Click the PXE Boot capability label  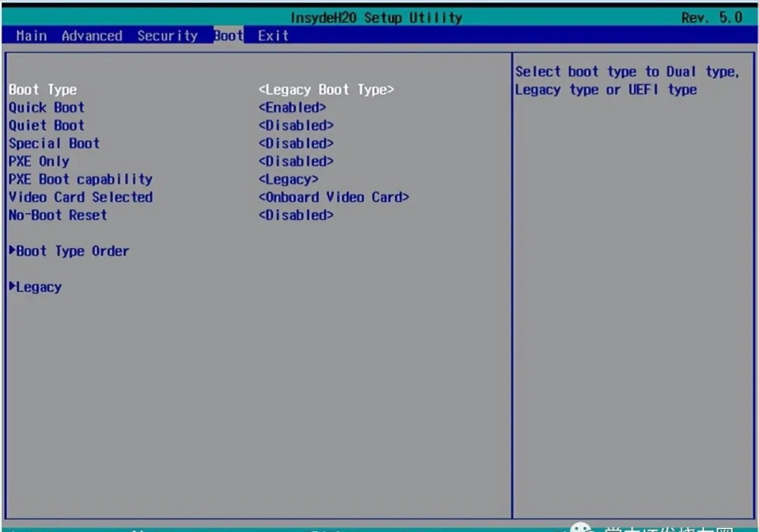[81, 179]
